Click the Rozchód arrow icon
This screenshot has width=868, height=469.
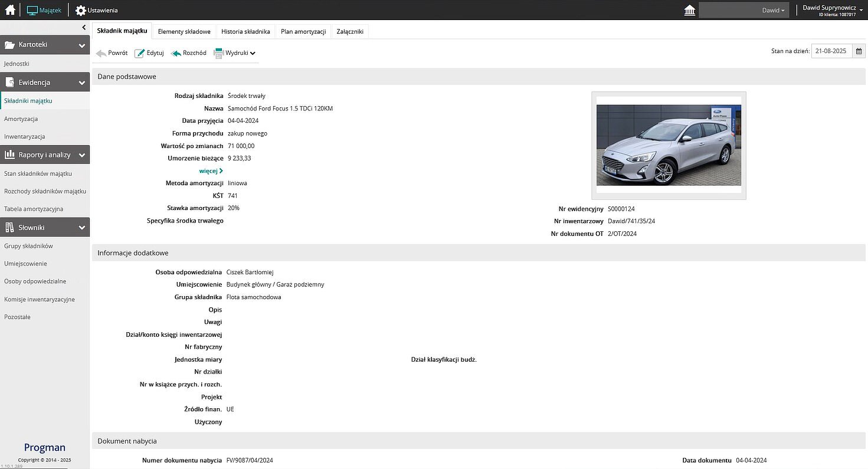(176, 53)
